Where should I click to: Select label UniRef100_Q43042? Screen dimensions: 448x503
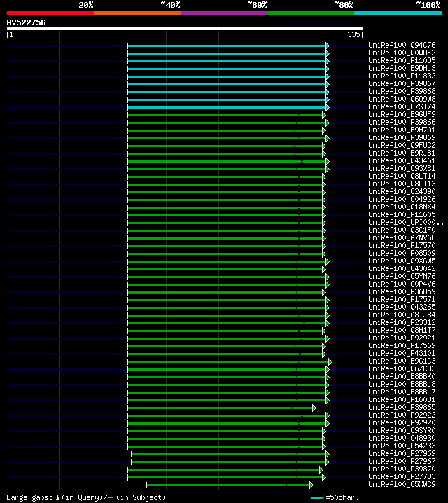[x=402, y=268]
